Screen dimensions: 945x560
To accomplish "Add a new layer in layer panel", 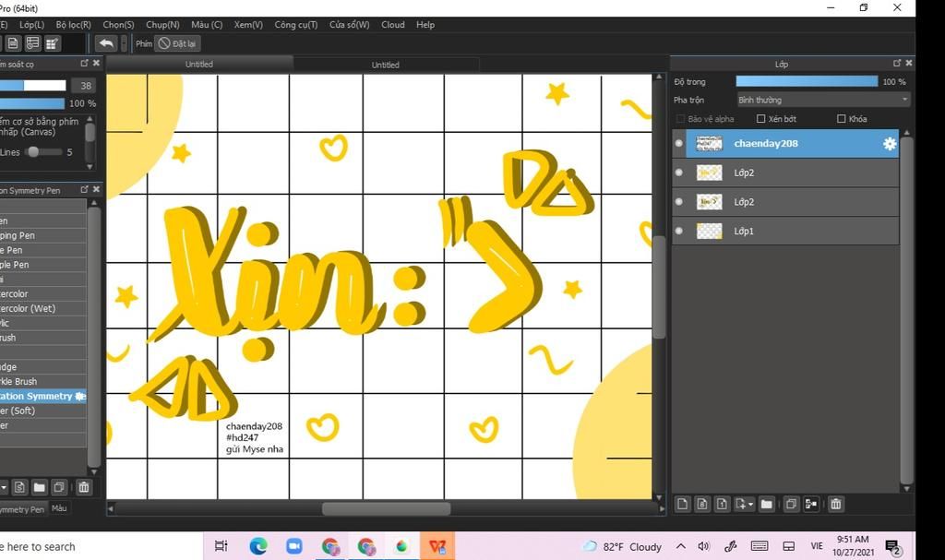I will point(682,504).
